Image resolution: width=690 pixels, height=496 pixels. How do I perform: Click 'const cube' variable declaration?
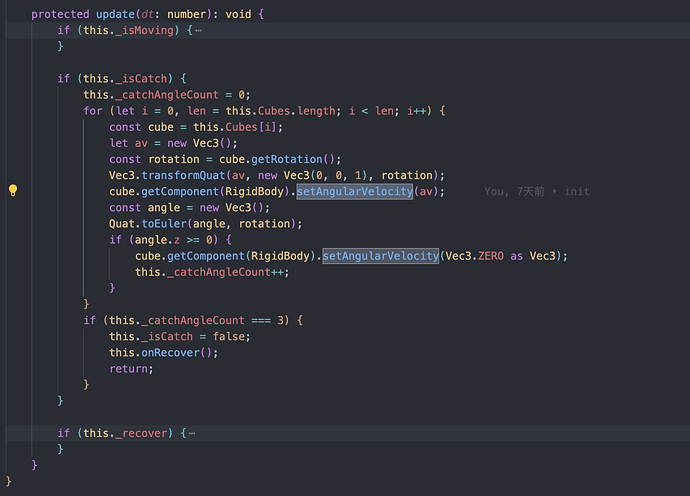(141, 127)
